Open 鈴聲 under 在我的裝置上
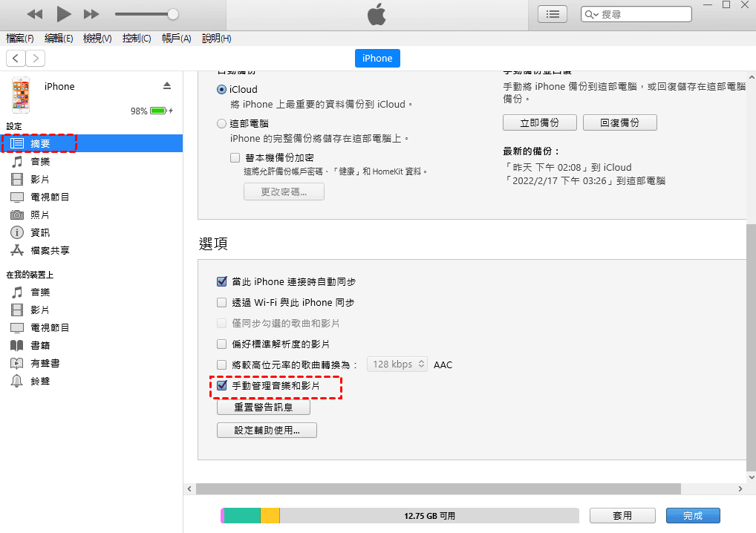 click(40, 381)
